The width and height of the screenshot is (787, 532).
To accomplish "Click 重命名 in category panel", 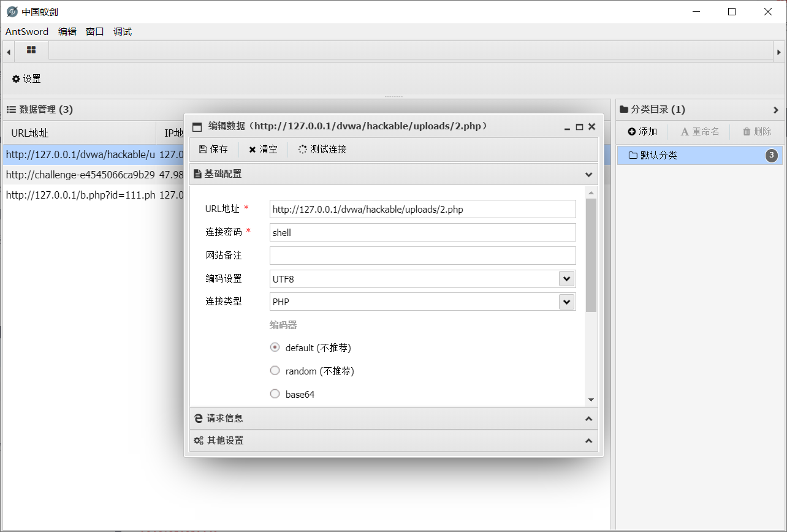I will coord(700,131).
